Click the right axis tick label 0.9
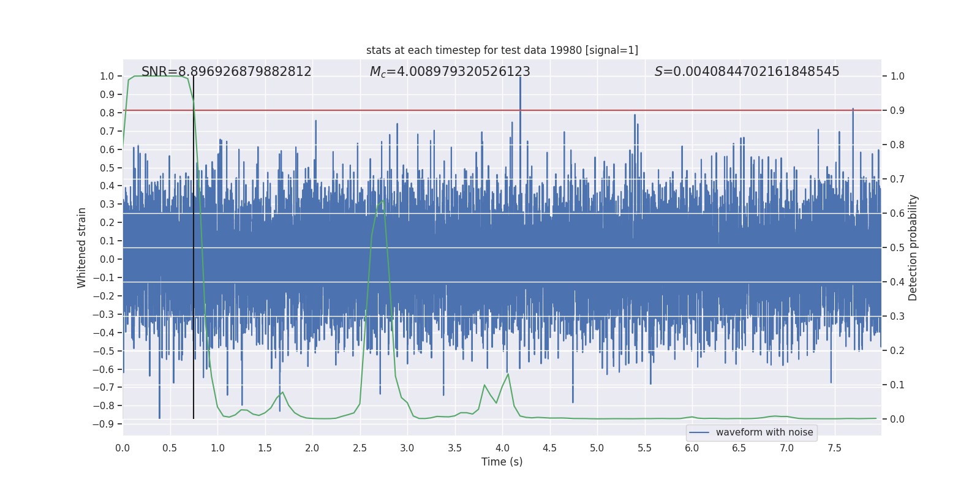980x490 pixels. tap(897, 110)
